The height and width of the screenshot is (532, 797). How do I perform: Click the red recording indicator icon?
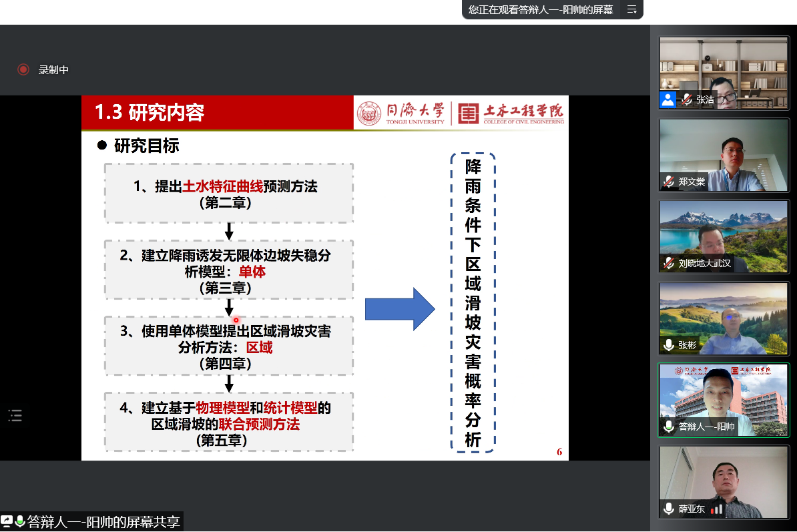pos(23,69)
